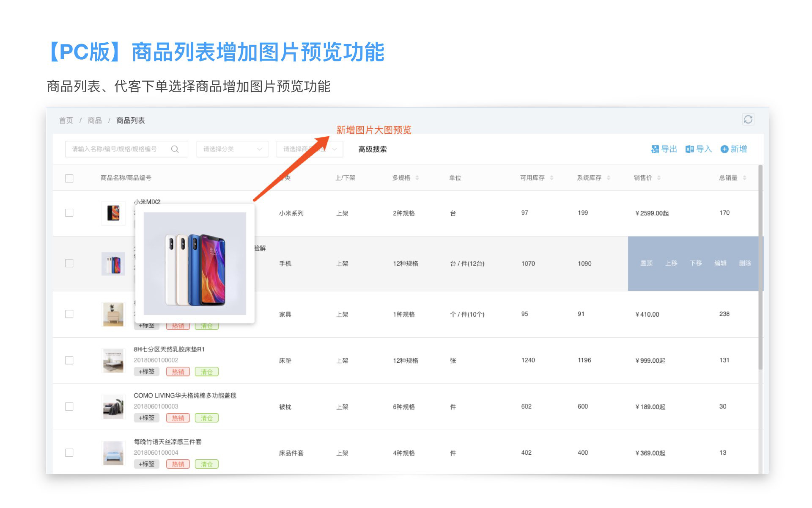
Task: Sort by 多规格 column arrows
Action: click(x=417, y=178)
